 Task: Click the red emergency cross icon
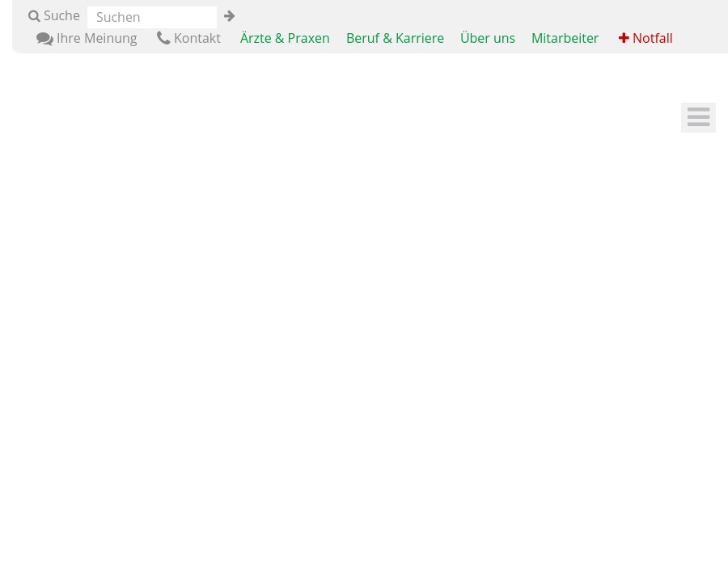[x=624, y=38]
